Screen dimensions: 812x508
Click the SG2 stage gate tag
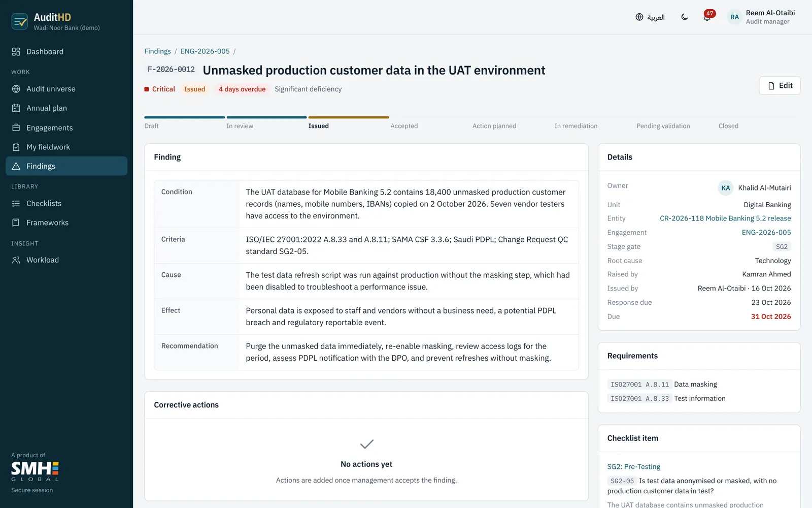pos(782,247)
